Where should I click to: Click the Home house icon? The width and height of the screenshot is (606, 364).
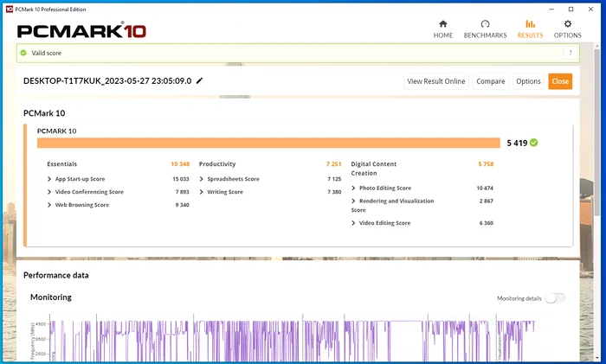[x=443, y=24]
